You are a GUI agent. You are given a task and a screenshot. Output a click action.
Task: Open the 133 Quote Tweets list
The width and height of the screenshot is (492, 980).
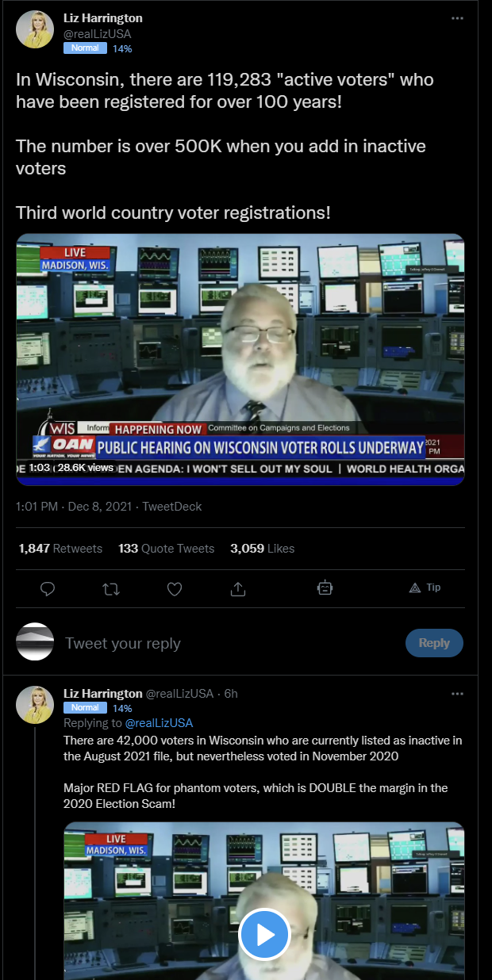point(167,548)
